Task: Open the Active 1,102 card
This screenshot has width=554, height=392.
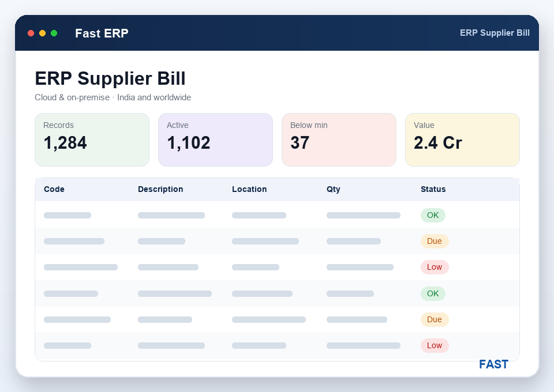Action: tap(215, 140)
